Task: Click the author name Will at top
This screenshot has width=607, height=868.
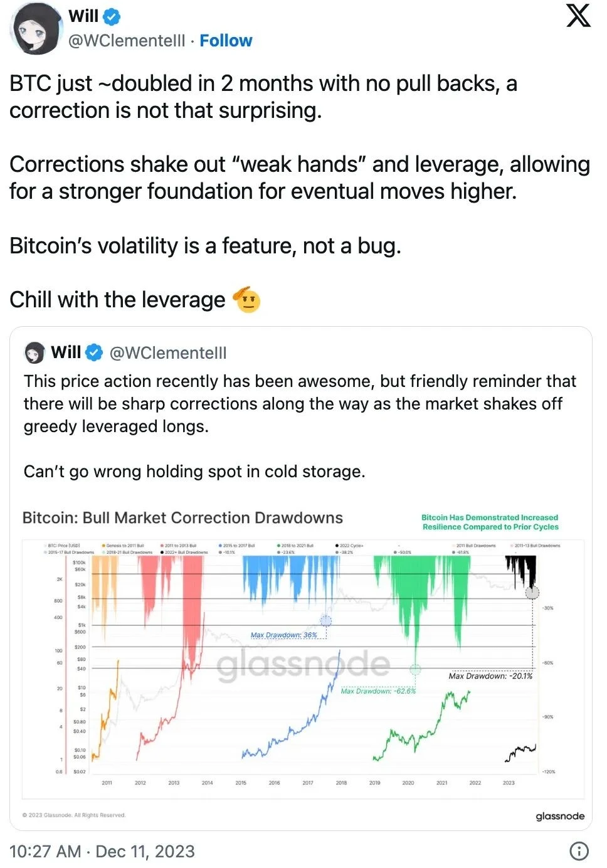Action: [83, 16]
